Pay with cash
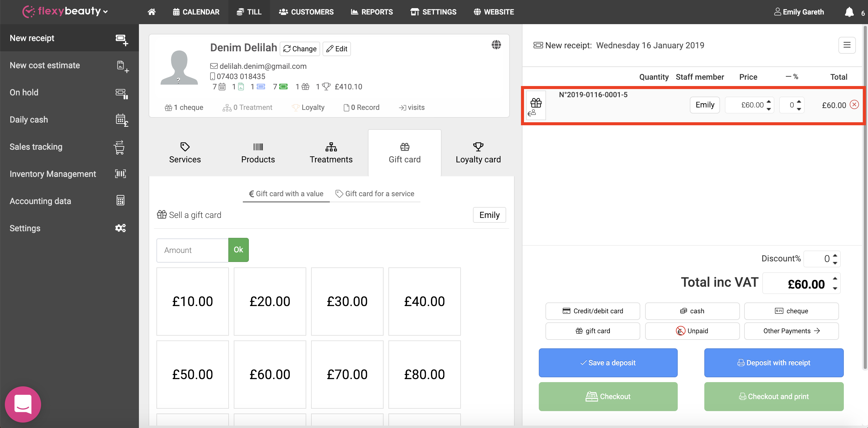This screenshot has width=868, height=428. click(x=692, y=311)
